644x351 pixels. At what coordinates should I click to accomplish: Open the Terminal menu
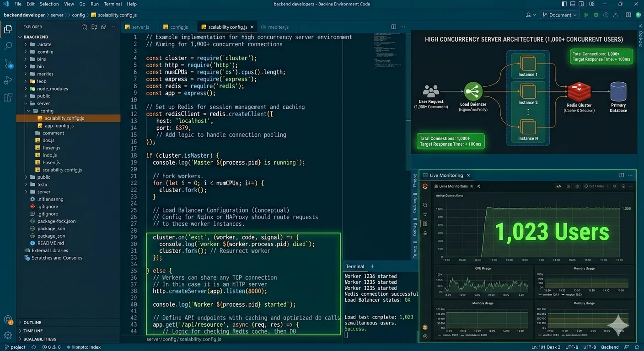(113, 4)
